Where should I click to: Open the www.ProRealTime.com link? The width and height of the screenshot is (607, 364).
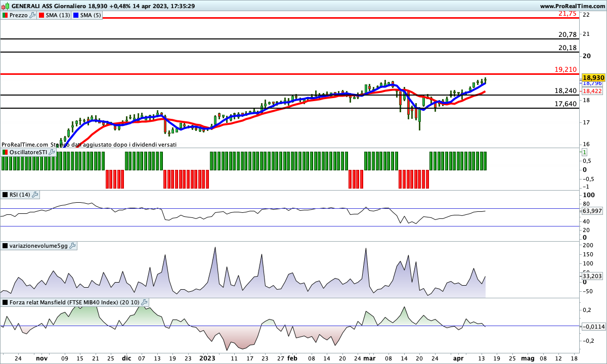click(572, 6)
